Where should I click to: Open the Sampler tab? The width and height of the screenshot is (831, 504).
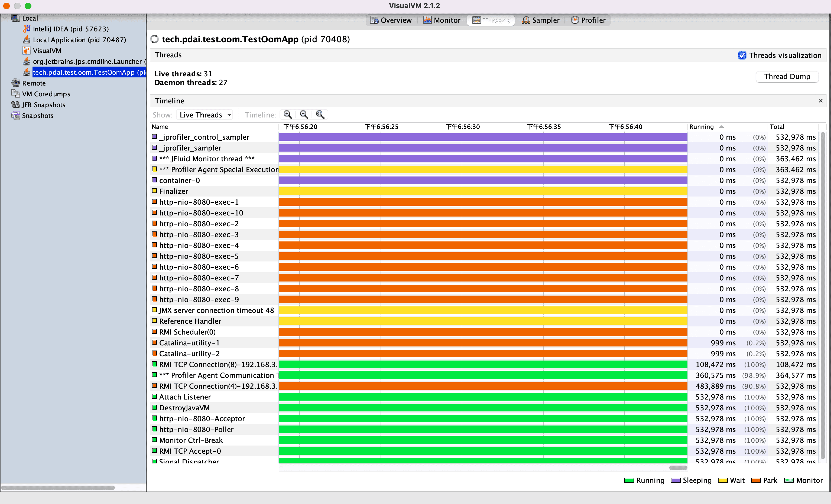click(x=541, y=20)
